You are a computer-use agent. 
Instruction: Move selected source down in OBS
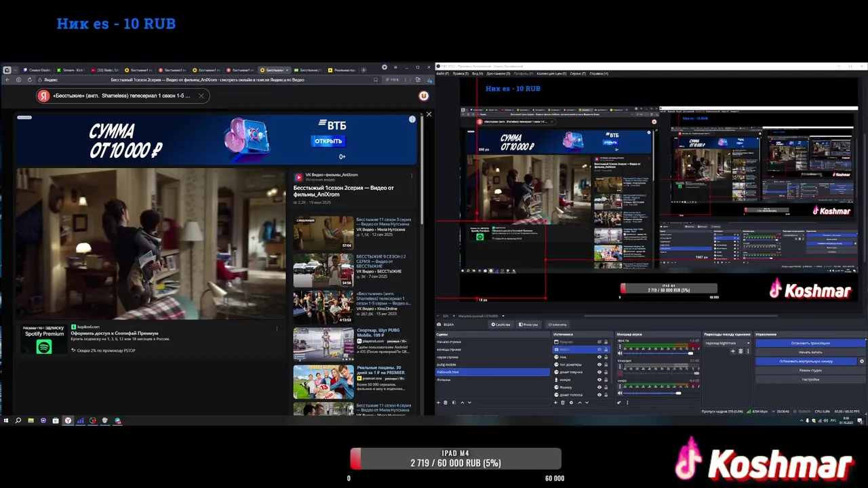coord(587,403)
